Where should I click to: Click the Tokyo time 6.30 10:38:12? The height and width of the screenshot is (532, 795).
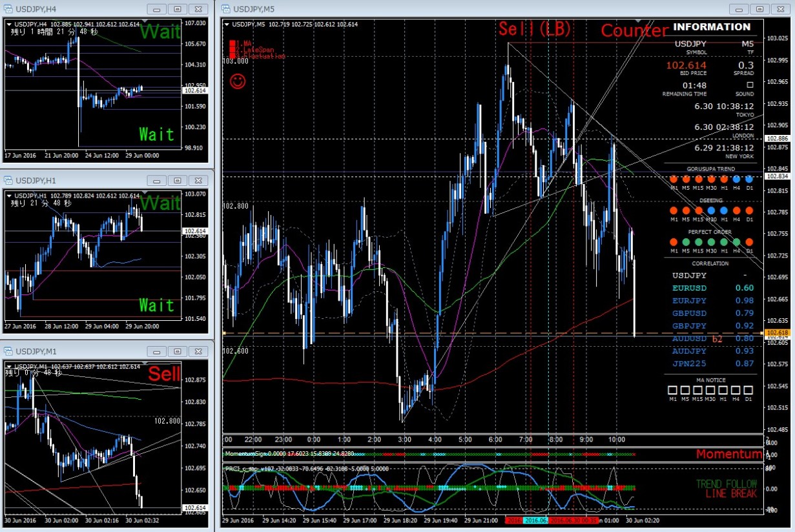724,106
